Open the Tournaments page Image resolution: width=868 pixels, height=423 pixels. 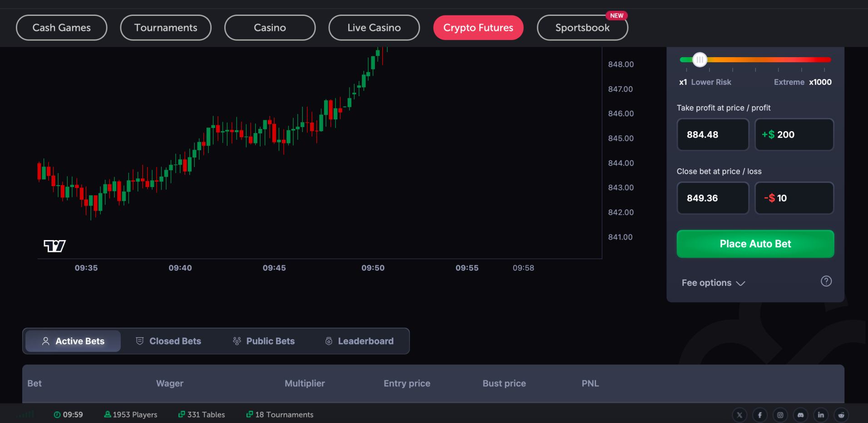coord(165,27)
